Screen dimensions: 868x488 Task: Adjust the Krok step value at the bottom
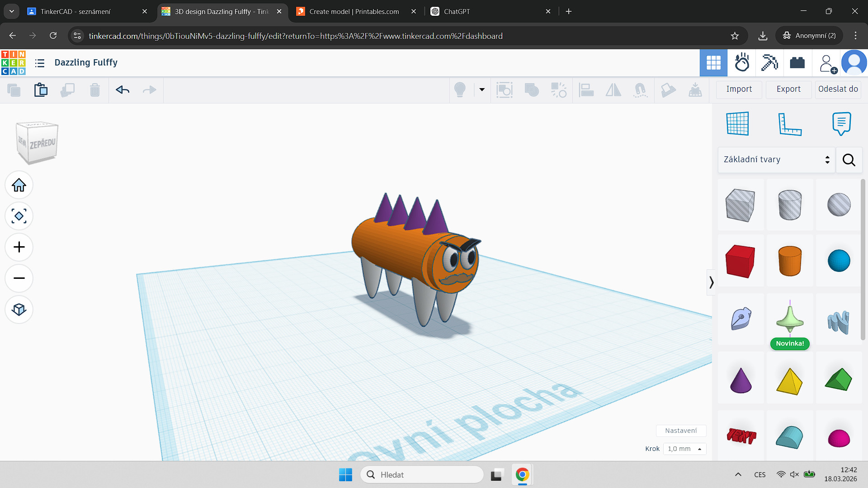pyautogui.click(x=684, y=449)
